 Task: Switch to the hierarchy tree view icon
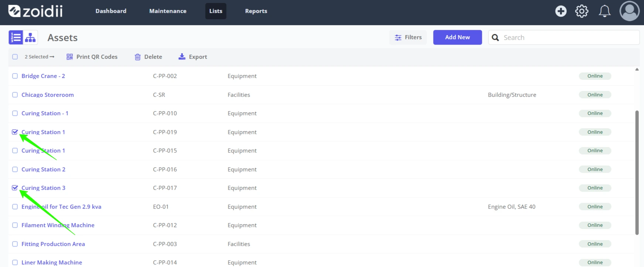click(31, 38)
